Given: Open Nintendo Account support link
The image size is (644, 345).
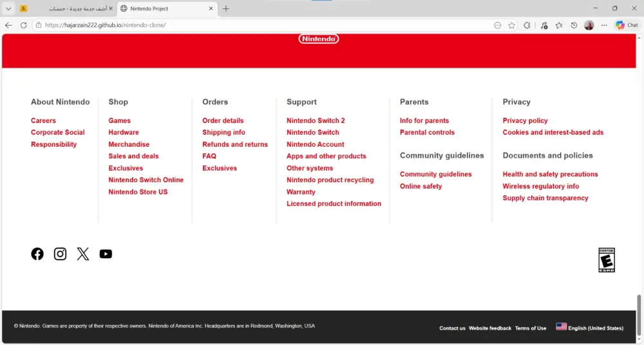Looking at the screenshot, I should click(x=316, y=144).
